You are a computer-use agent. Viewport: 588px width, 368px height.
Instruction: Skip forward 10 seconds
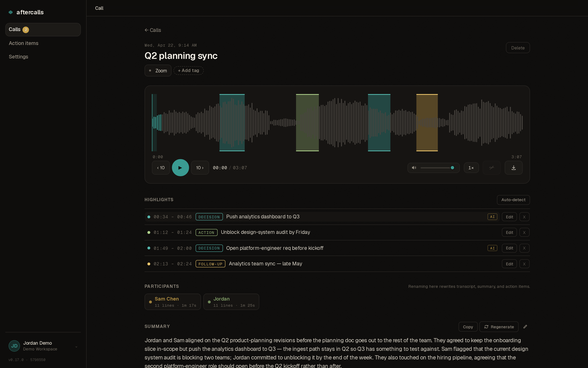pos(200,168)
